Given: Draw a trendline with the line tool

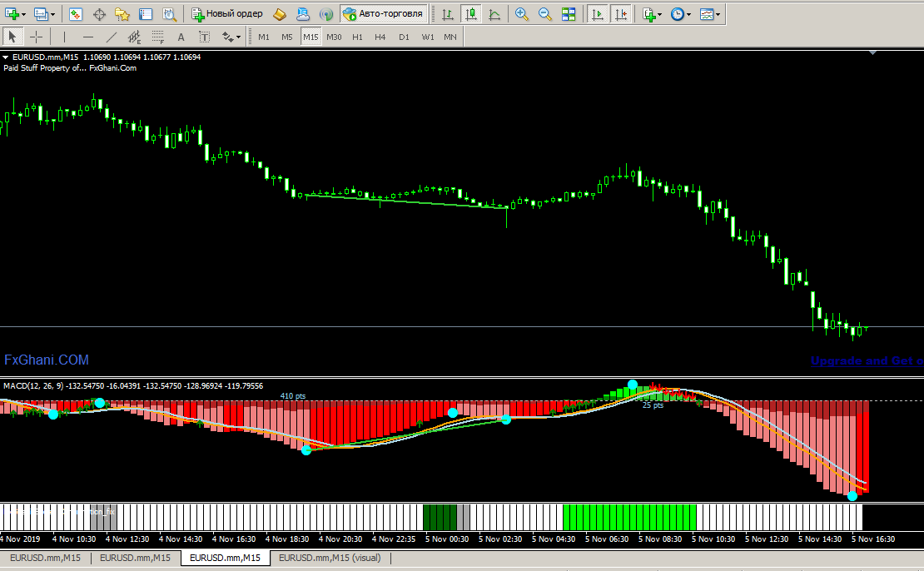Looking at the screenshot, I should tap(112, 37).
